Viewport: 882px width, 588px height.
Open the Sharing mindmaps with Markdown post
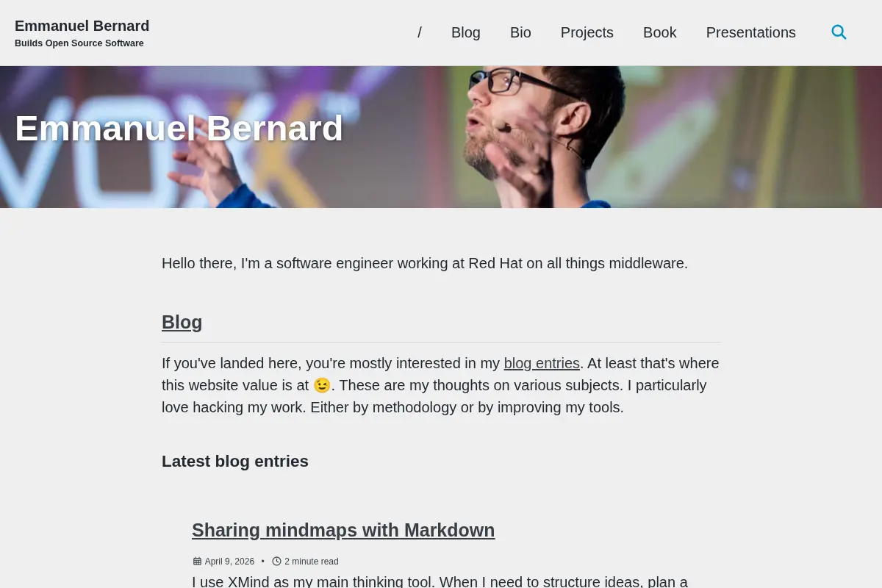pyautogui.click(x=343, y=530)
